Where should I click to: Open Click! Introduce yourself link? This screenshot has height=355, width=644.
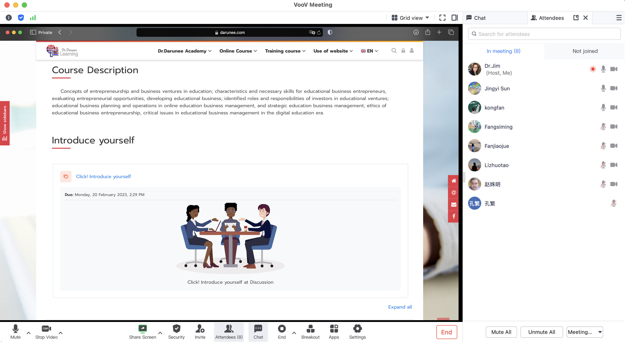point(103,176)
